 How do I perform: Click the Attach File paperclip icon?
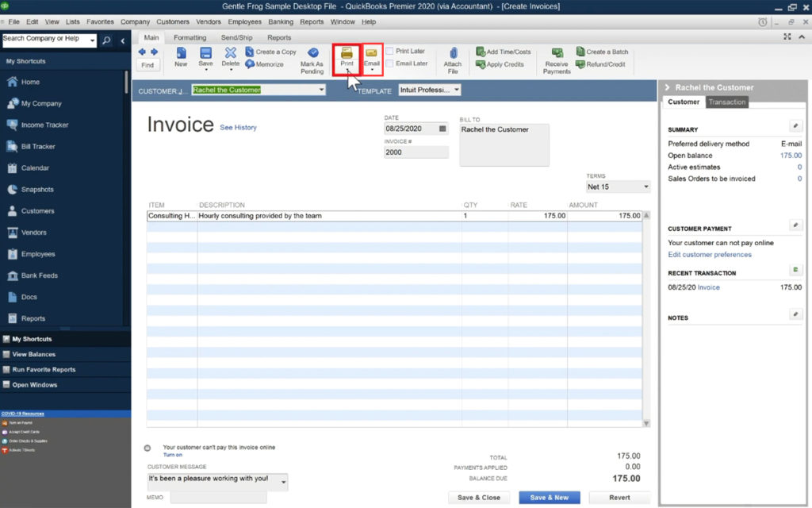pos(453,53)
